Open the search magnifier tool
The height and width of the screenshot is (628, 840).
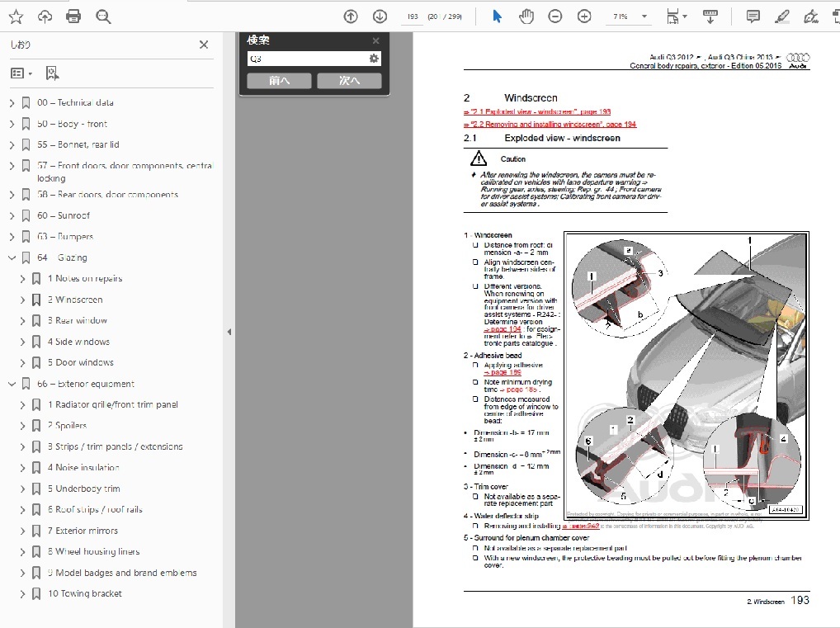103,17
